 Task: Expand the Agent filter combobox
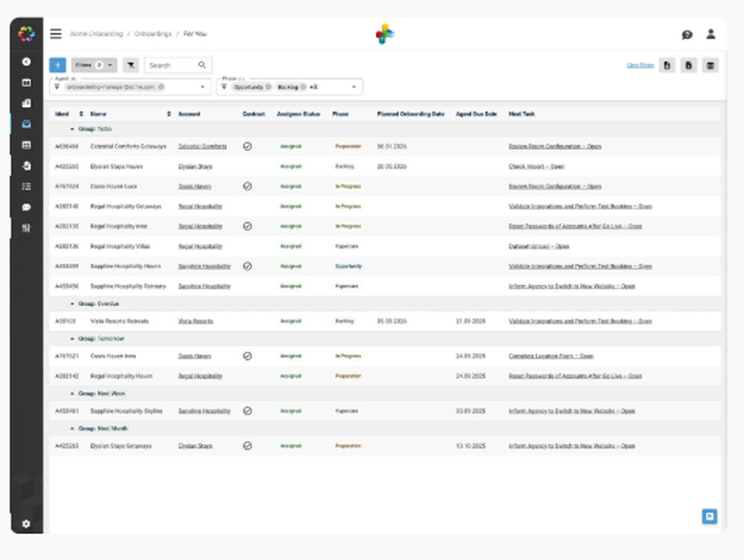pyautogui.click(x=201, y=86)
